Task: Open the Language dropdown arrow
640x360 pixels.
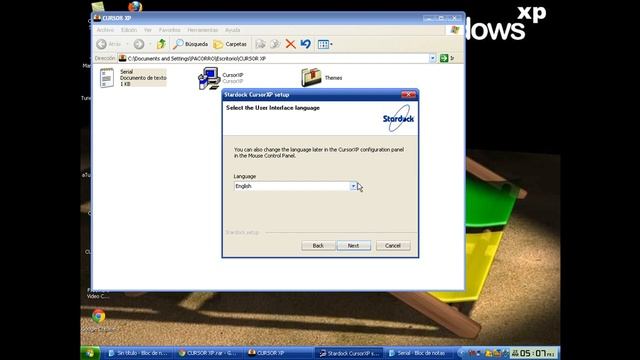Action: tap(353, 186)
